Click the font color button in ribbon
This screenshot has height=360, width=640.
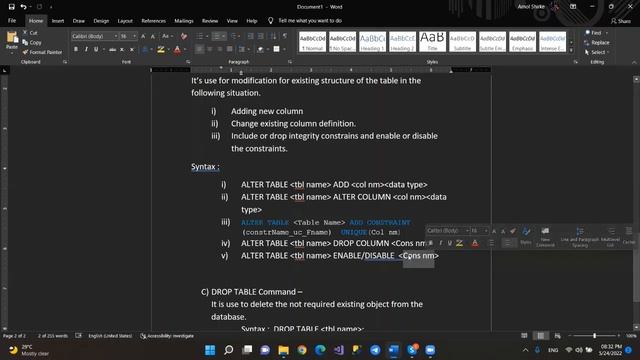tap(177, 49)
